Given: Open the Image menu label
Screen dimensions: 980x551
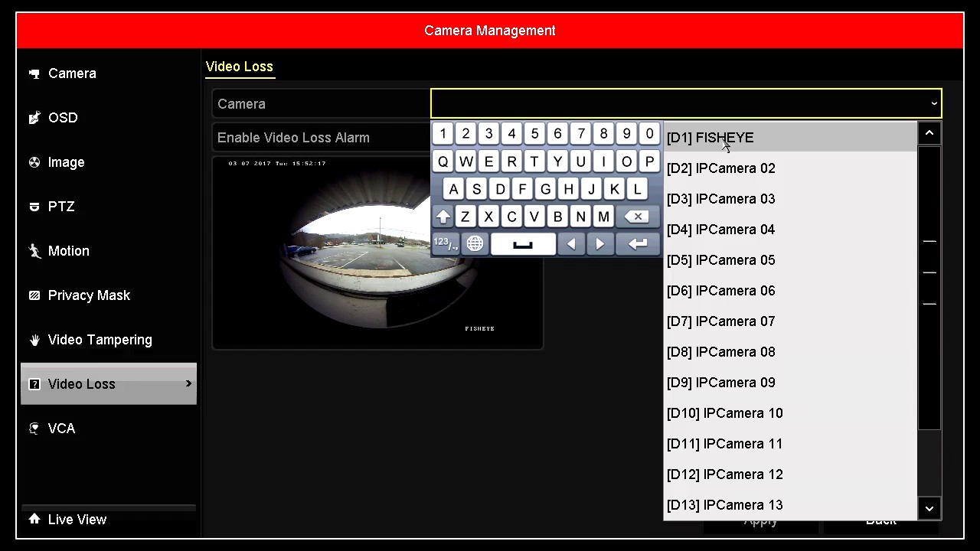Looking at the screenshot, I should [x=67, y=162].
